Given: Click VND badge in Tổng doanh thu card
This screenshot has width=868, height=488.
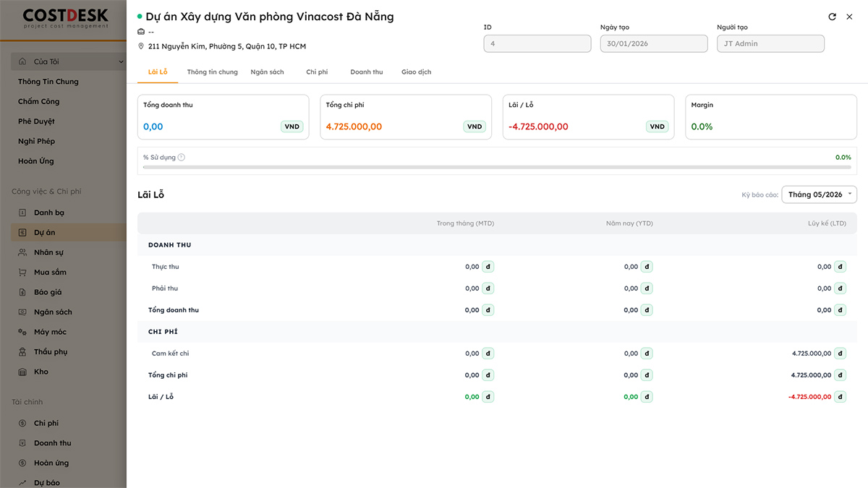Looking at the screenshot, I should [x=292, y=127].
